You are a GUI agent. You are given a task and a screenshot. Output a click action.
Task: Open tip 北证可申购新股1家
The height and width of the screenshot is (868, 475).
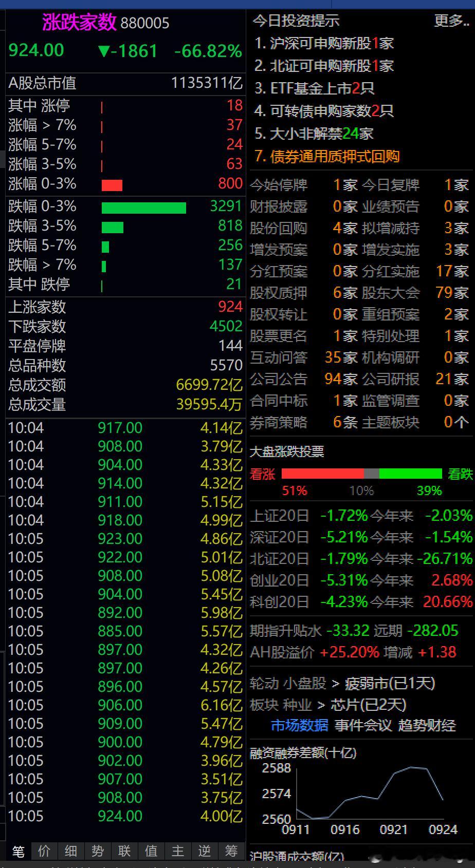coord(324,66)
